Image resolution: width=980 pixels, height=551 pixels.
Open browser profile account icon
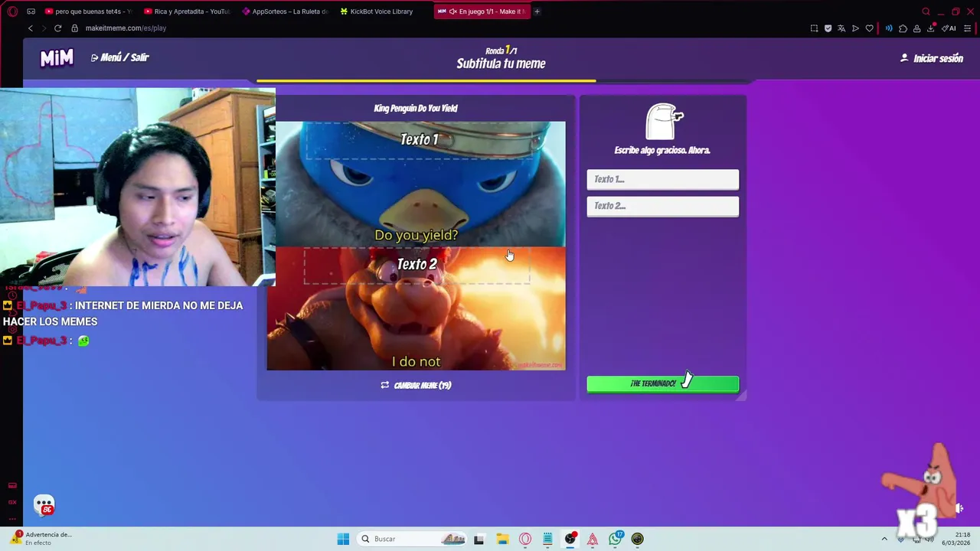pyautogui.click(x=916, y=28)
